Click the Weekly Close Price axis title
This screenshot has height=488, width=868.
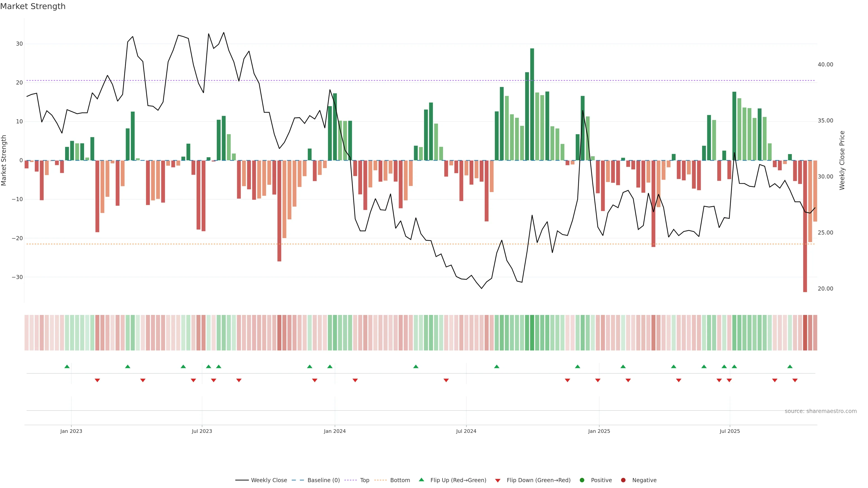[842, 160]
